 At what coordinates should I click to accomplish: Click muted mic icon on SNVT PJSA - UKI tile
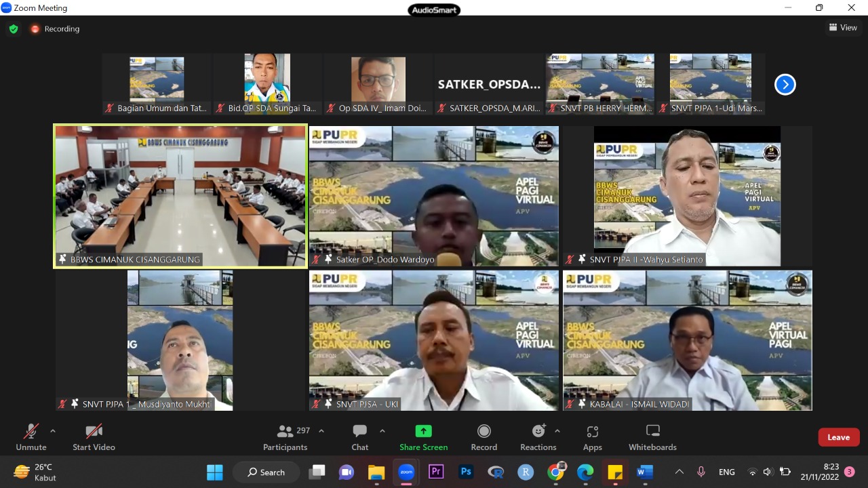(316, 404)
